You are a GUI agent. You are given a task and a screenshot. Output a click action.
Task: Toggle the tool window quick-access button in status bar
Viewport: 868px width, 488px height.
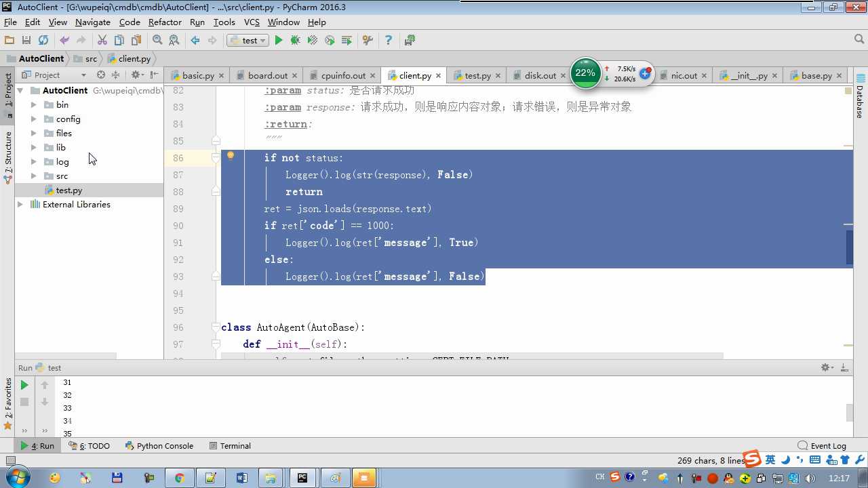tap(9, 461)
